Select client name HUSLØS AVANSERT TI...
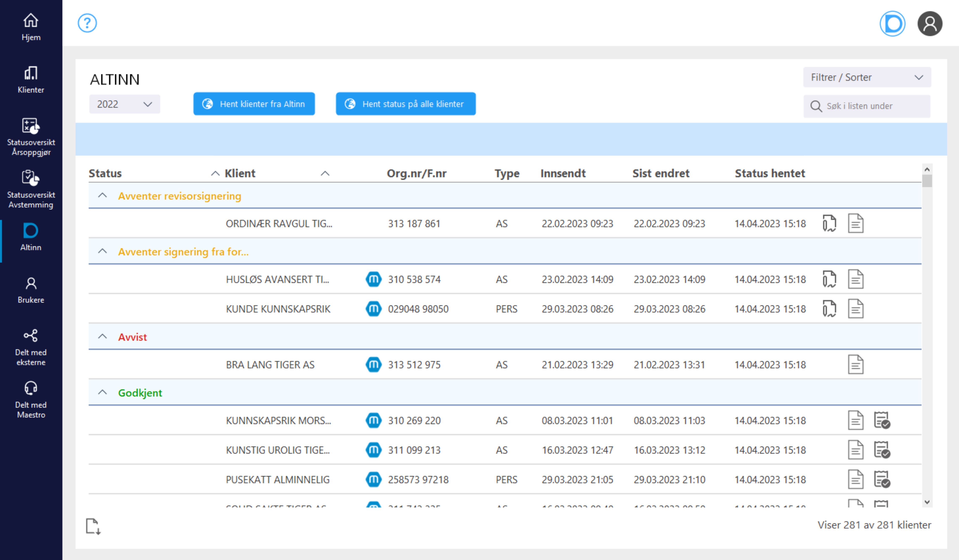The width and height of the screenshot is (959, 560). (277, 279)
